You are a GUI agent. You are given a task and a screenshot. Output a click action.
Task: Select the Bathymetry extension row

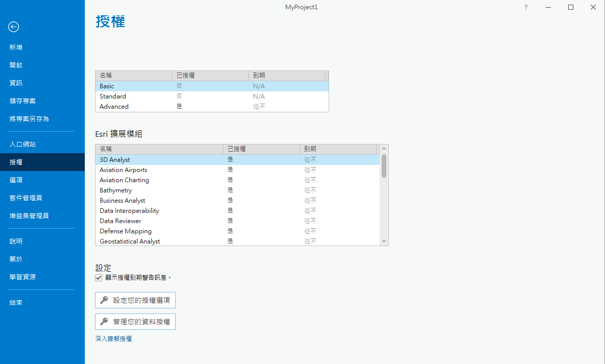pyautogui.click(x=238, y=190)
